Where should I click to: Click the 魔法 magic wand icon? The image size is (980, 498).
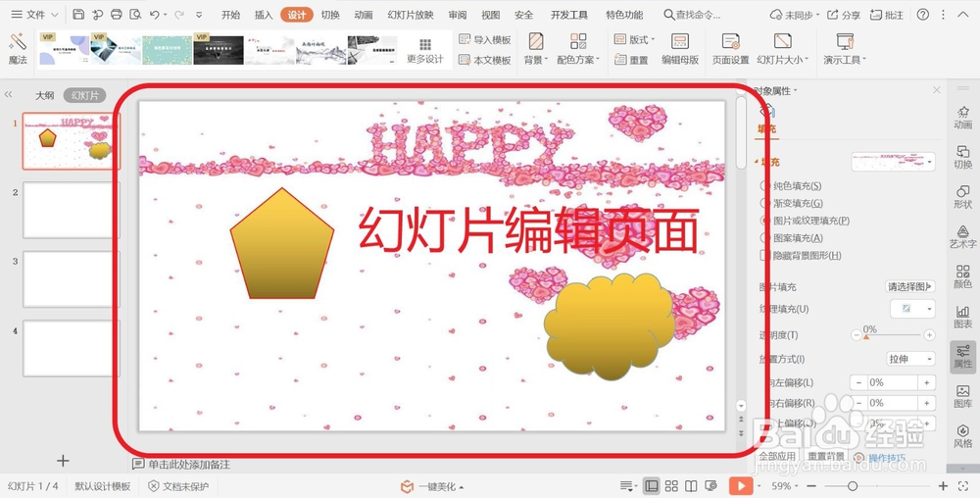(x=18, y=42)
